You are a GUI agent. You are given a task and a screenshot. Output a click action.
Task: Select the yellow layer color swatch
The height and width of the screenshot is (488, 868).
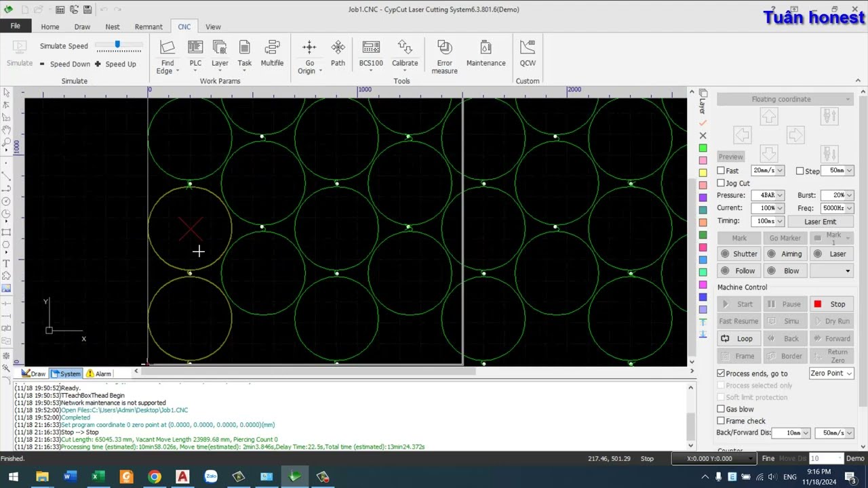(x=703, y=172)
